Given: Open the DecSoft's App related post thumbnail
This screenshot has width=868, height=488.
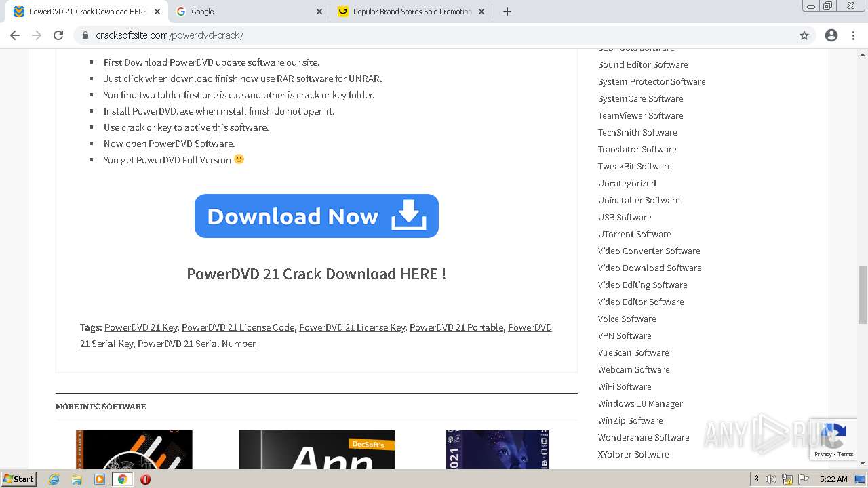Looking at the screenshot, I should 317,449.
